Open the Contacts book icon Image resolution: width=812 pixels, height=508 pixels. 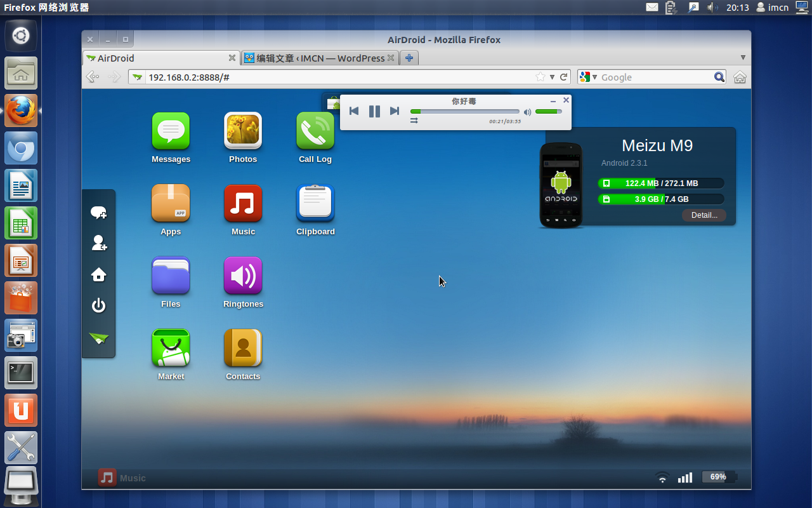pos(243,348)
